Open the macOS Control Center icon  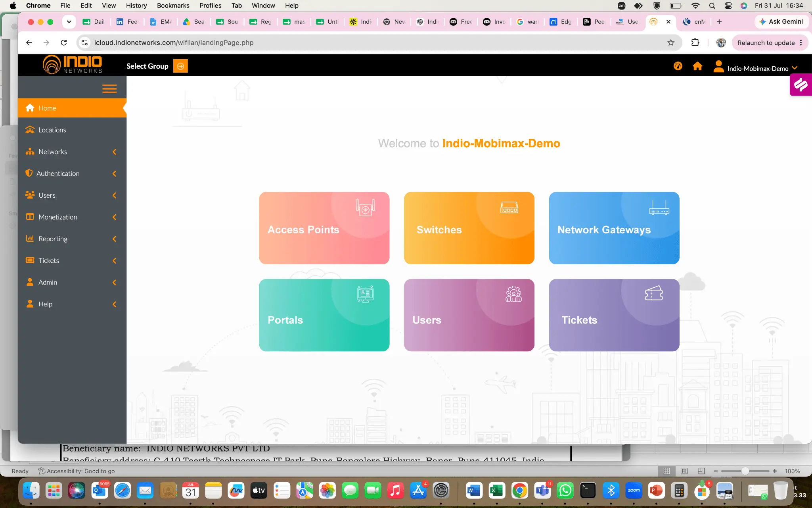728,6
